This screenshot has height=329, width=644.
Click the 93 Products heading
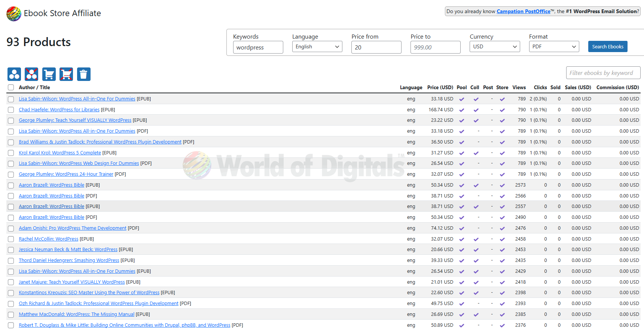point(39,42)
